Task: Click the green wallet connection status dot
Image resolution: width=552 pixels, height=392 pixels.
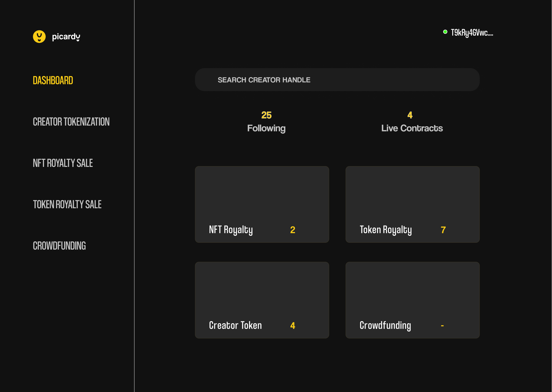Action: tap(445, 32)
